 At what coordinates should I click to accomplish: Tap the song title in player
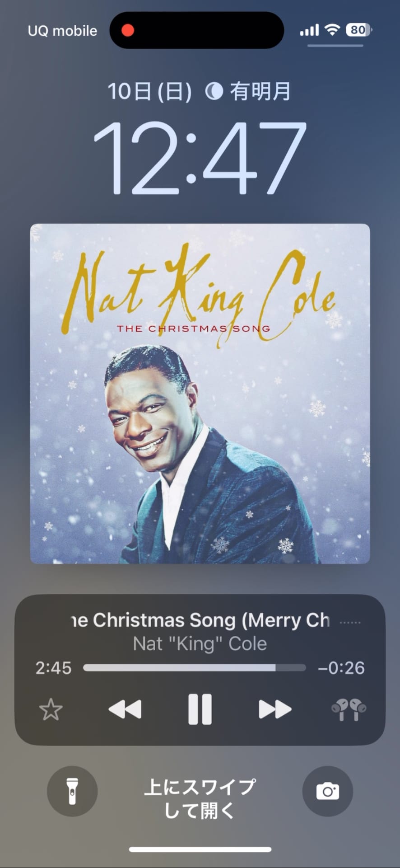[x=200, y=620]
